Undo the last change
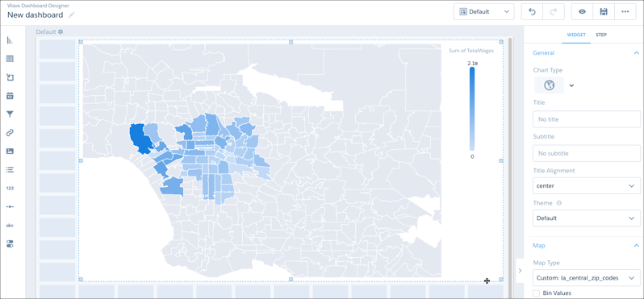The image size is (644, 299). coord(532,12)
